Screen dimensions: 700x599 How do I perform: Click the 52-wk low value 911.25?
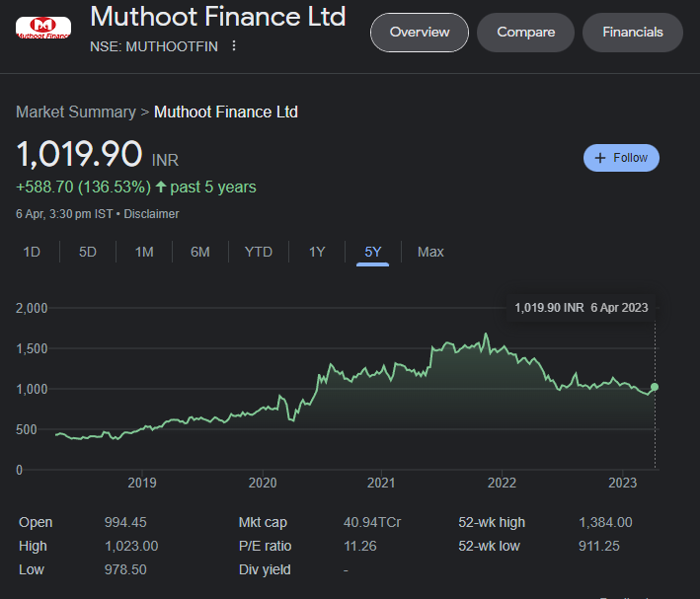click(x=599, y=546)
